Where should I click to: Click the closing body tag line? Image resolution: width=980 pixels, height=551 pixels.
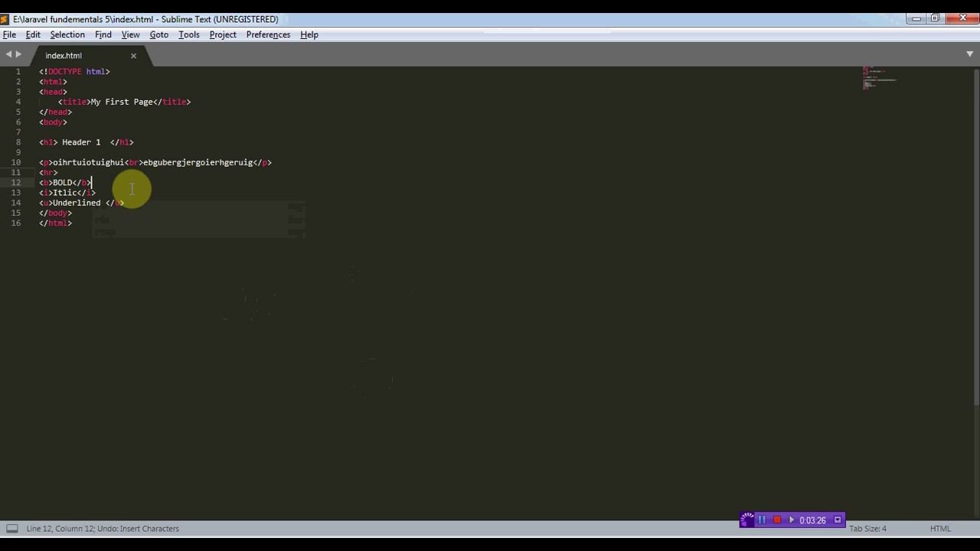pos(55,213)
